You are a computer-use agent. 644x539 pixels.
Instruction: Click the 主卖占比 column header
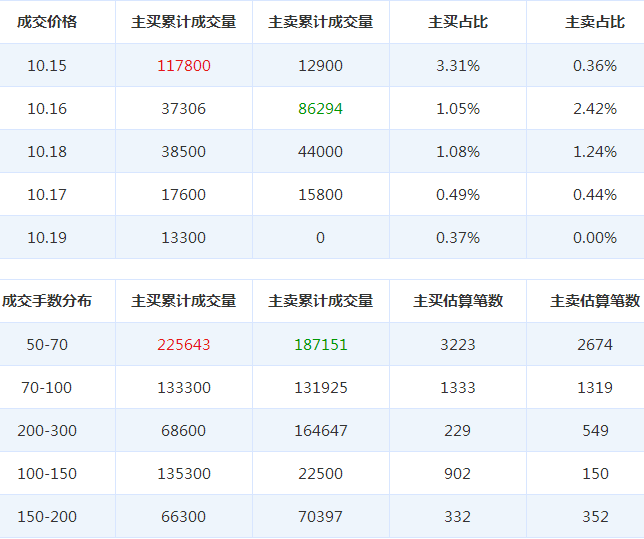(x=595, y=22)
